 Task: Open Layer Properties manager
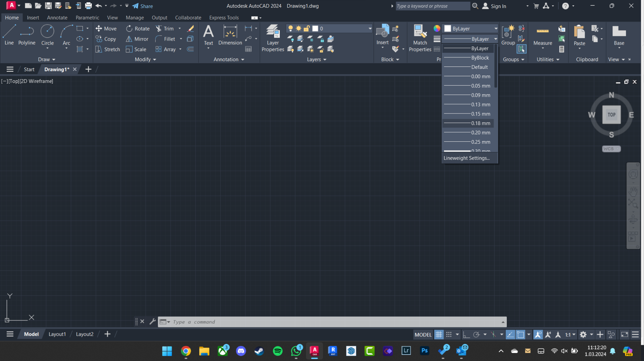[x=273, y=38]
